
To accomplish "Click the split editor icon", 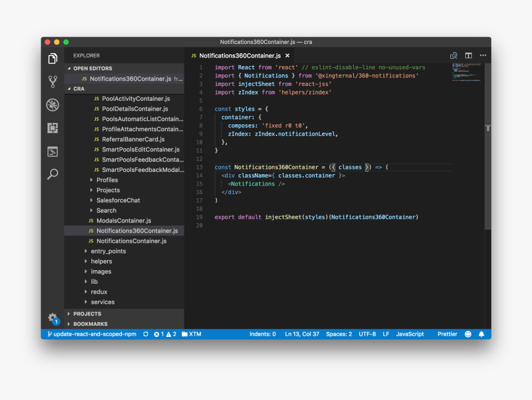I will pos(468,56).
